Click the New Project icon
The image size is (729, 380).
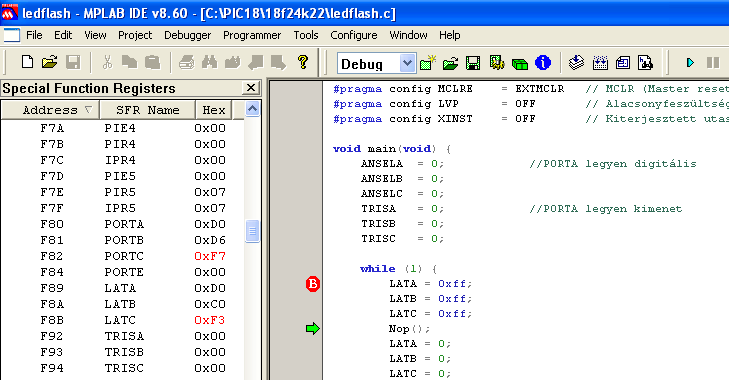[x=428, y=62]
